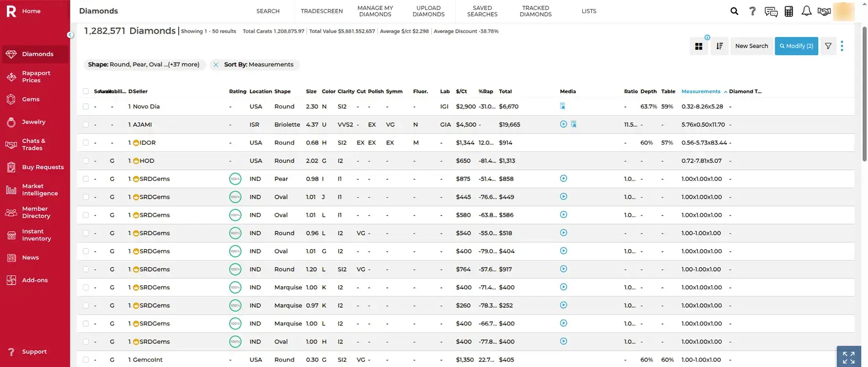Screen dimensions: 868x367
Task: Select the IDOR row checkbox
Action: (x=86, y=143)
